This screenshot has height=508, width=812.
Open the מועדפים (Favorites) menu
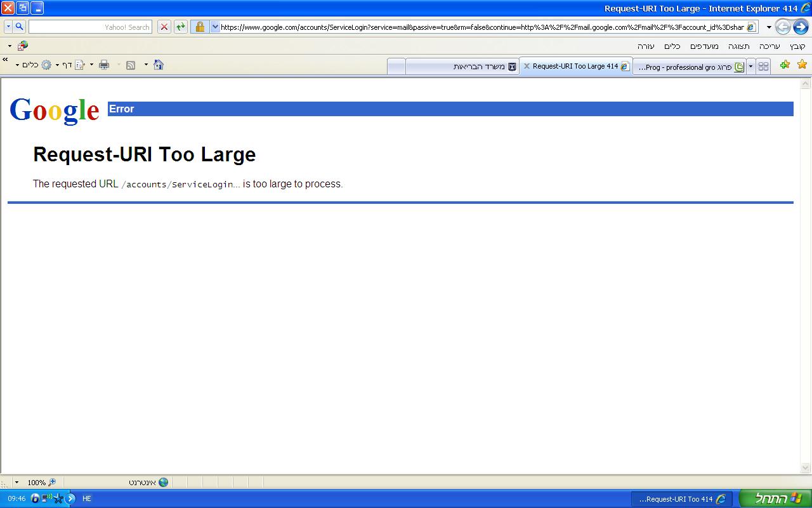click(704, 46)
